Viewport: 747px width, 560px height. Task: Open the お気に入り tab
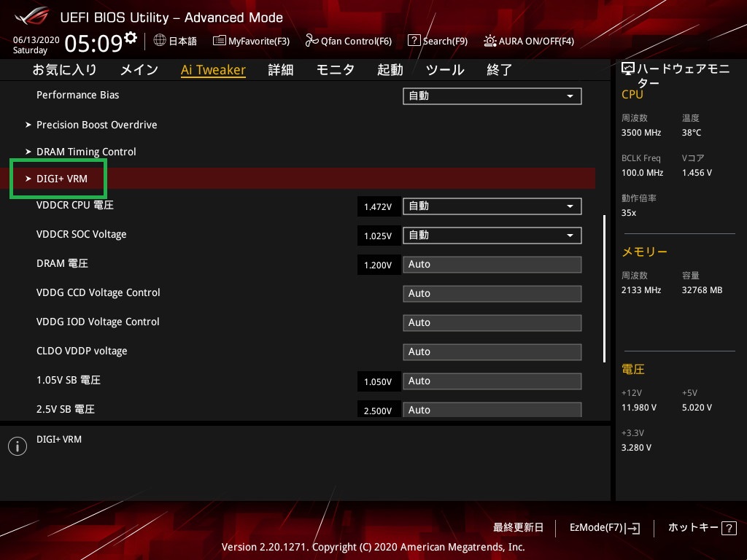coord(64,70)
